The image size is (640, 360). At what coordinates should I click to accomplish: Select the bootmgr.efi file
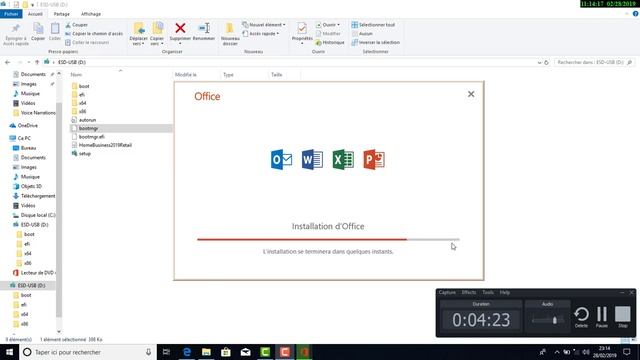[91, 137]
